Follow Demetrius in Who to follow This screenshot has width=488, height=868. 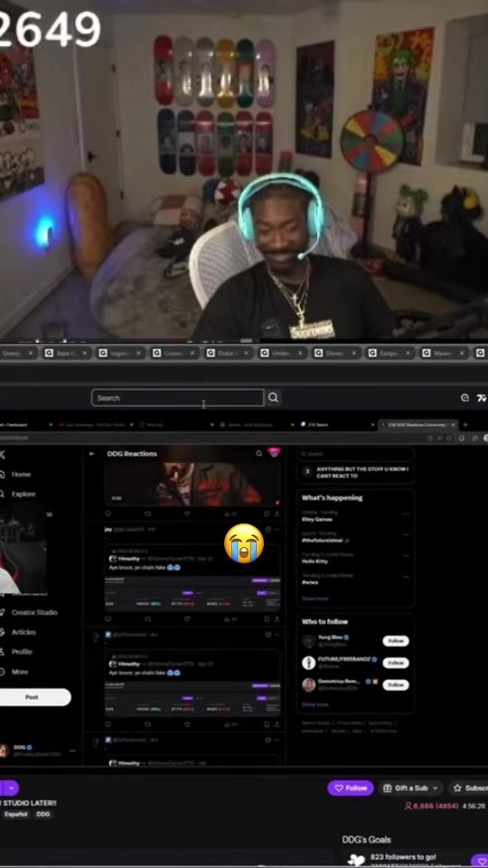(396, 684)
